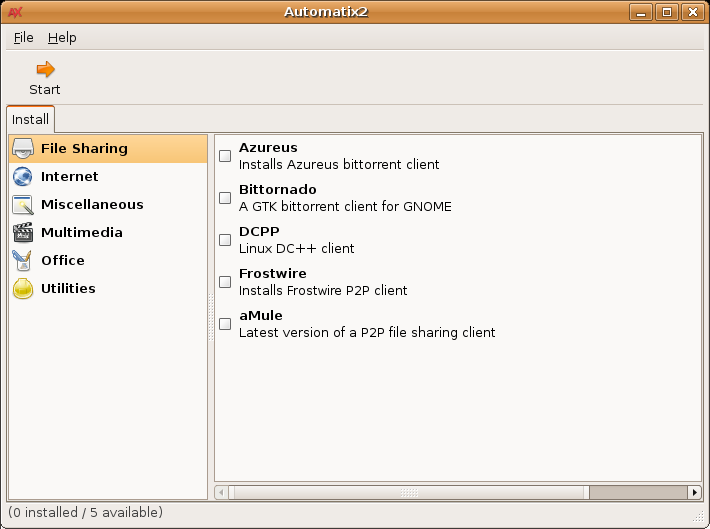Click the orange Start arrow icon
The image size is (710, 529).
(x=45, y=69)
